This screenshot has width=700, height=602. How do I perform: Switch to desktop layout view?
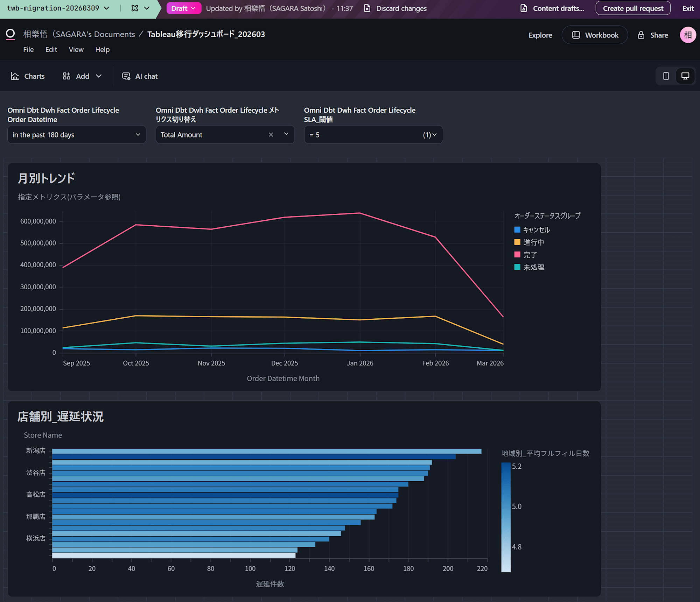click(685, 76)
